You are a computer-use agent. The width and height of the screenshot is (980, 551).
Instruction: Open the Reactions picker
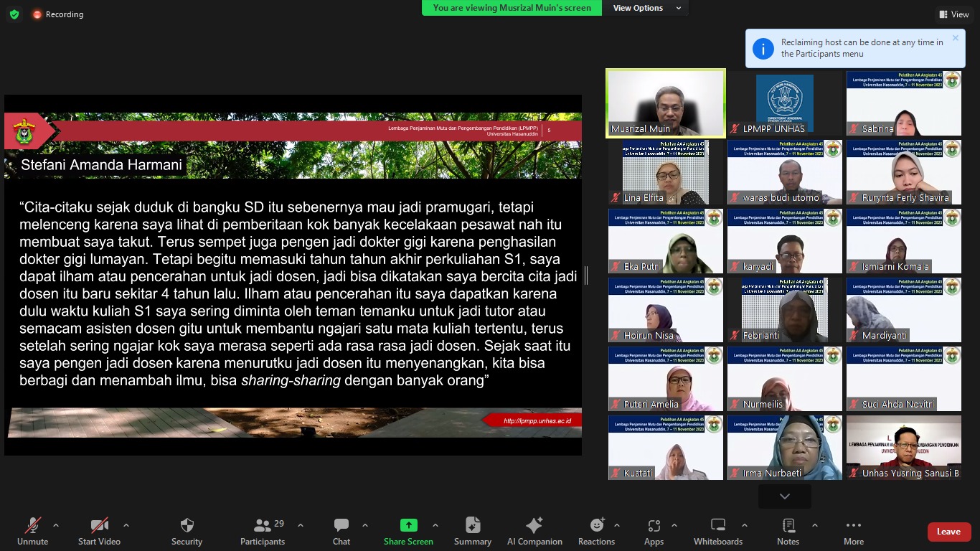[x=596, y=531]
